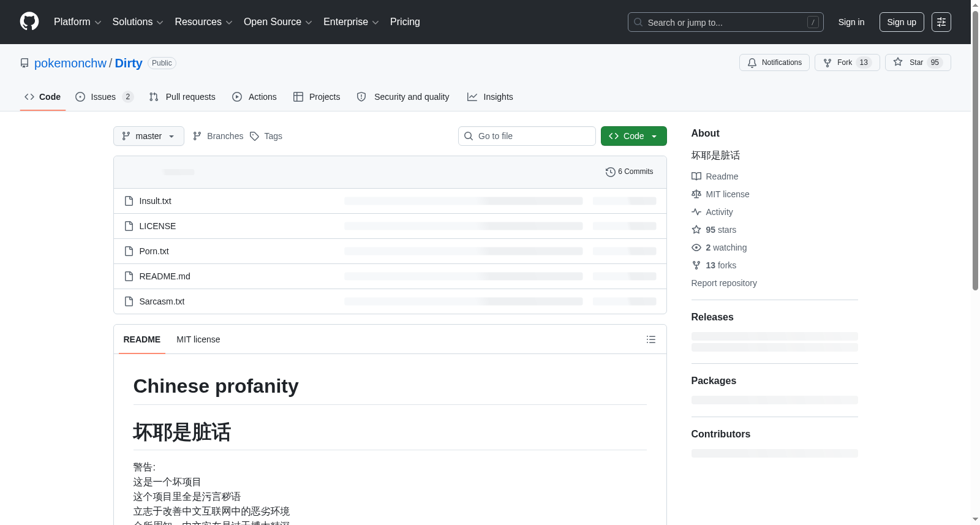Click the "坏耶是脏话" description in About
This screenshot has height=525, width=980.
(x=715, y=156)
